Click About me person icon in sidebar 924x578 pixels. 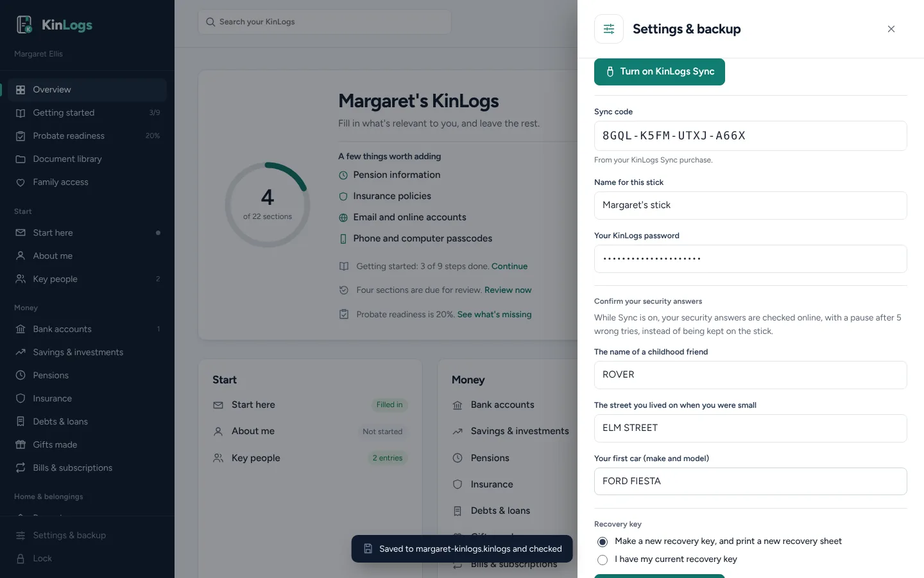coord(21,256)
